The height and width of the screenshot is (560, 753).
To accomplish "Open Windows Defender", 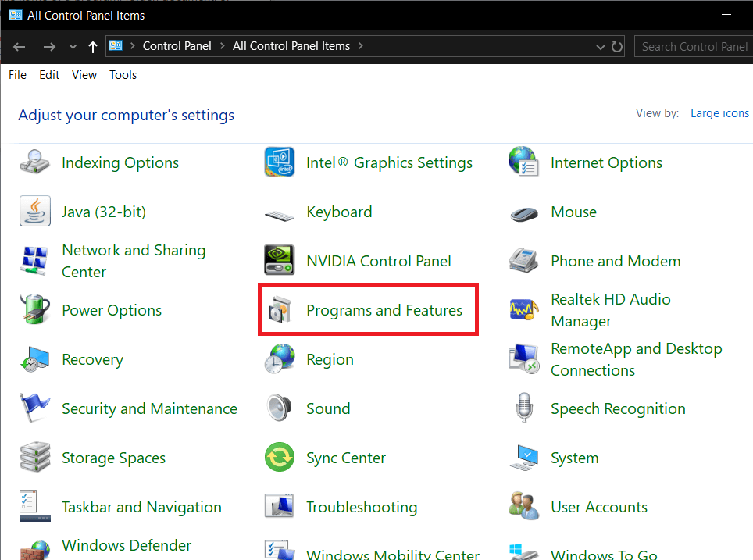I will click(126, 545).
